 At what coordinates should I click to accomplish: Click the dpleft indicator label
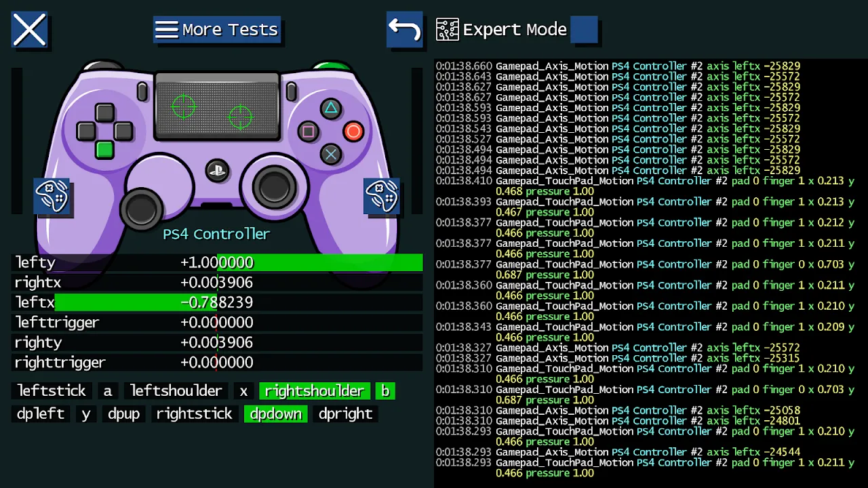tap(41, 413)
